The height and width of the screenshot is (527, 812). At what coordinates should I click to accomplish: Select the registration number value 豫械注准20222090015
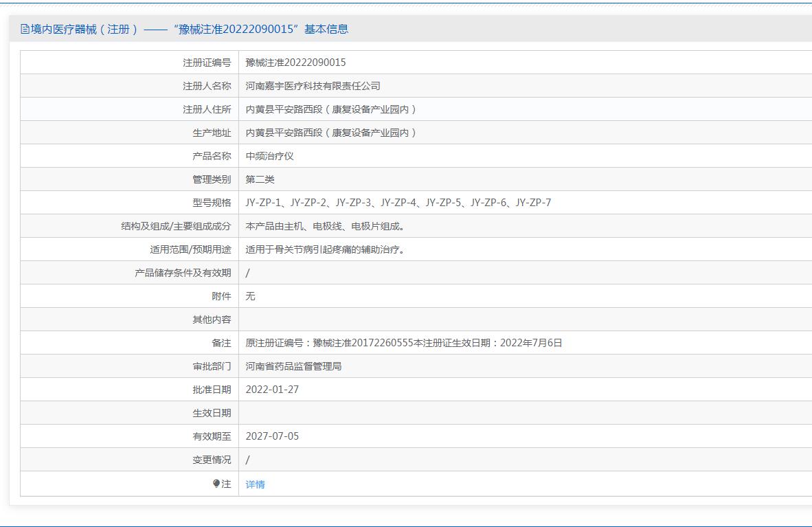[x=295, y=63]
